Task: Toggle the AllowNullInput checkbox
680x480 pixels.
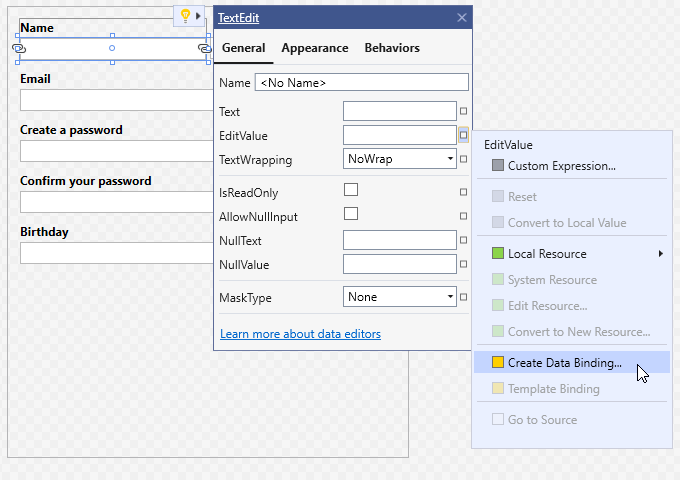Action: 351,213
